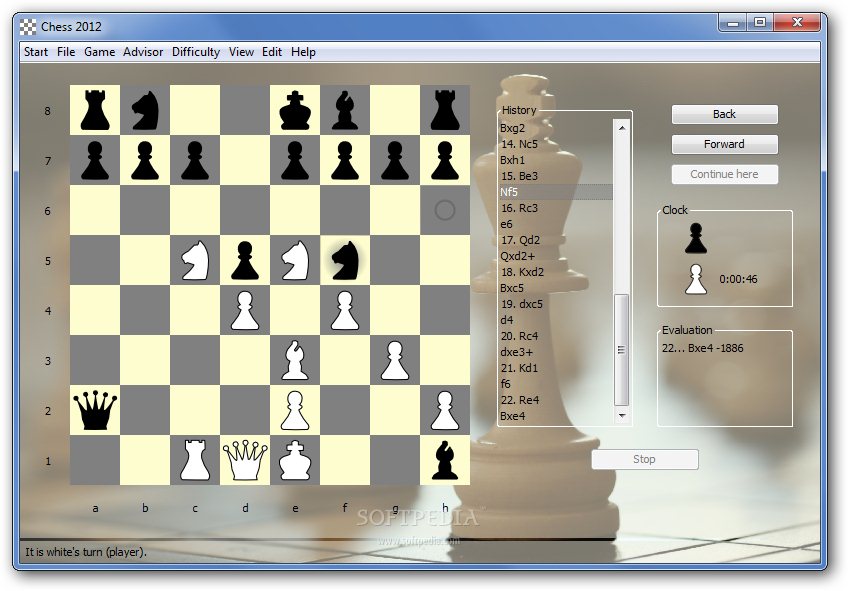Open the File menu
Image resolution: width=848 pixels, height=591 pixels.
pos(66,52)
